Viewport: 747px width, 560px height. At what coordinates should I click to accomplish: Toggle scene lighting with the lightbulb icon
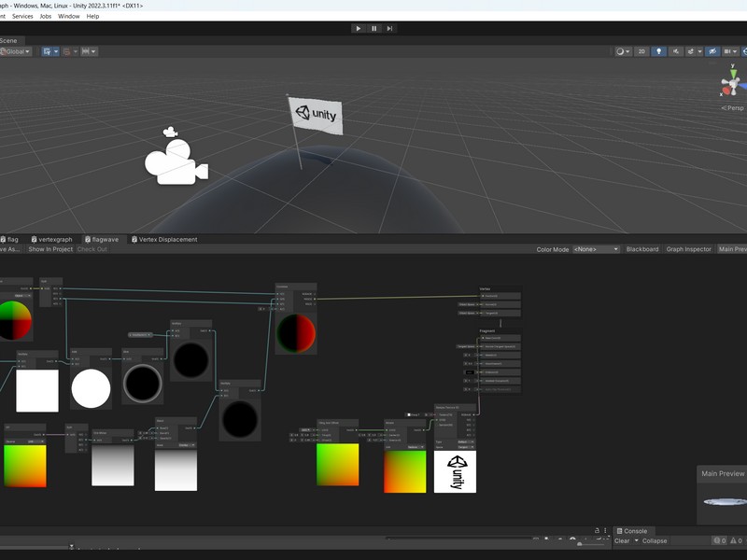pos(659,51)
